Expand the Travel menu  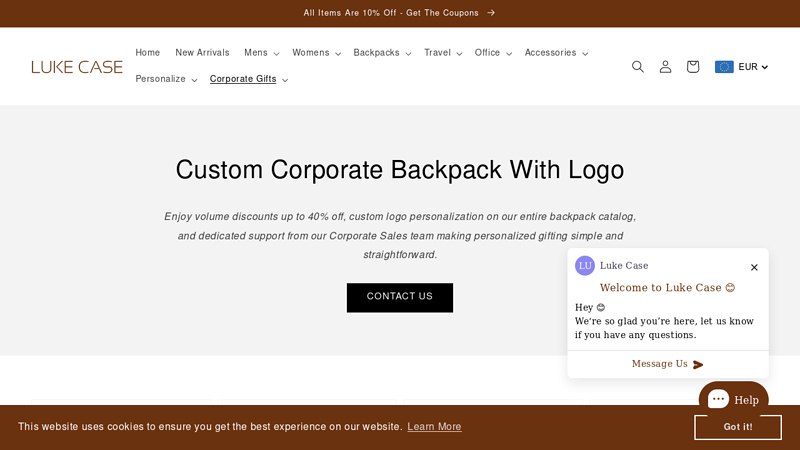[443, 53]
